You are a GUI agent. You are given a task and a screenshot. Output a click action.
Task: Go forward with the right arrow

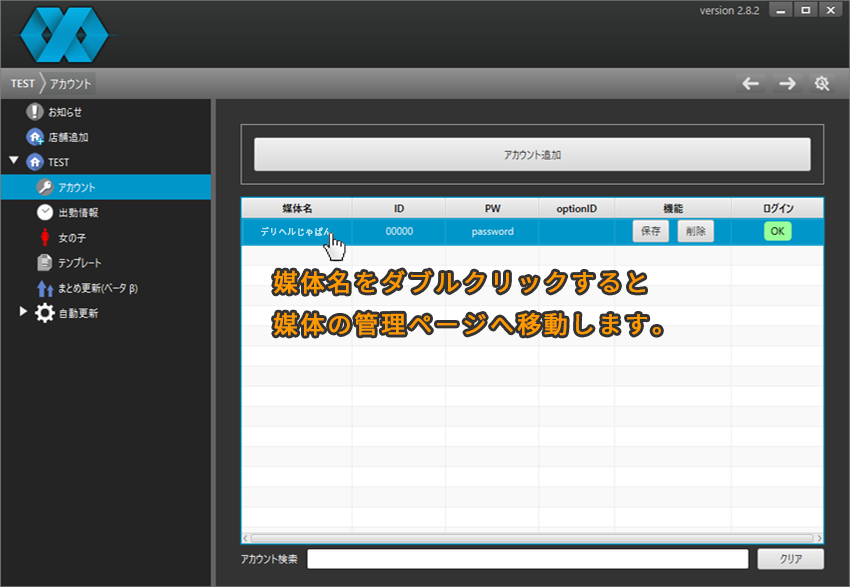[787, 83]
